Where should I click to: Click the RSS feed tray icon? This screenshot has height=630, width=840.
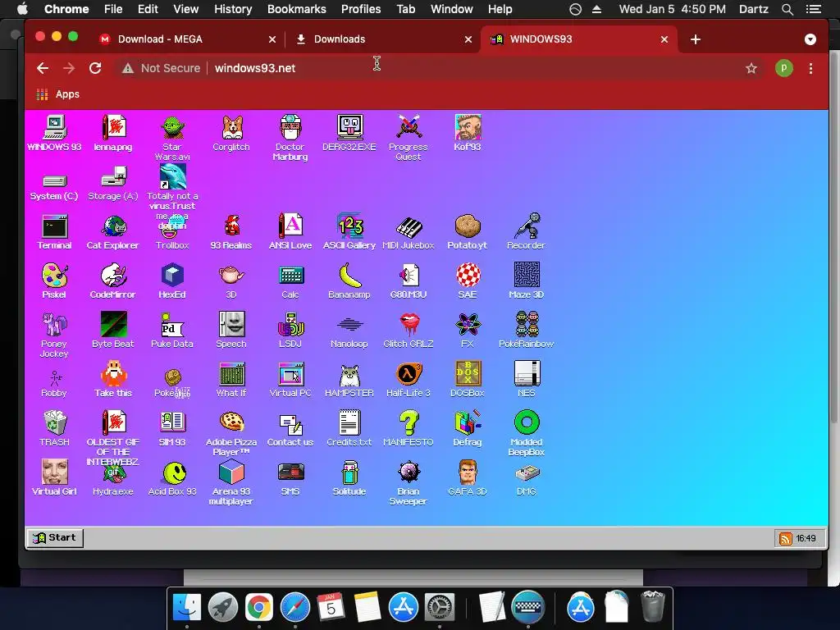[x=785, y=538]
